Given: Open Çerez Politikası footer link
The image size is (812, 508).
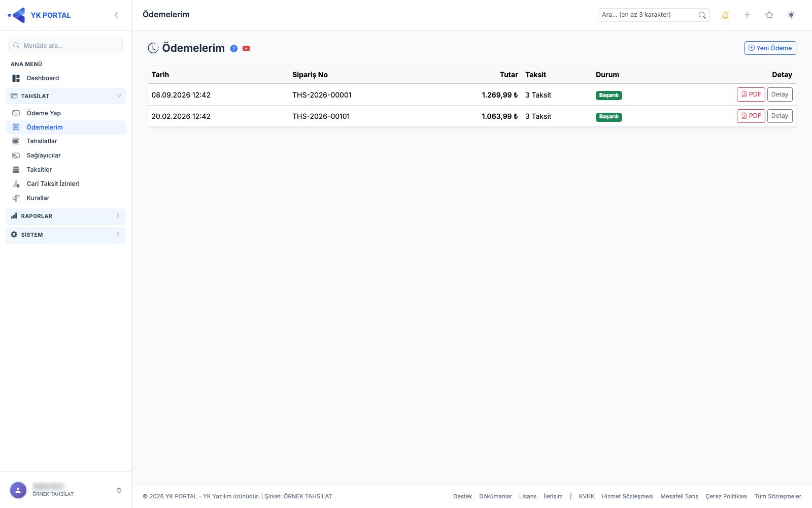Looking at the screenshot, I should 726,496.
